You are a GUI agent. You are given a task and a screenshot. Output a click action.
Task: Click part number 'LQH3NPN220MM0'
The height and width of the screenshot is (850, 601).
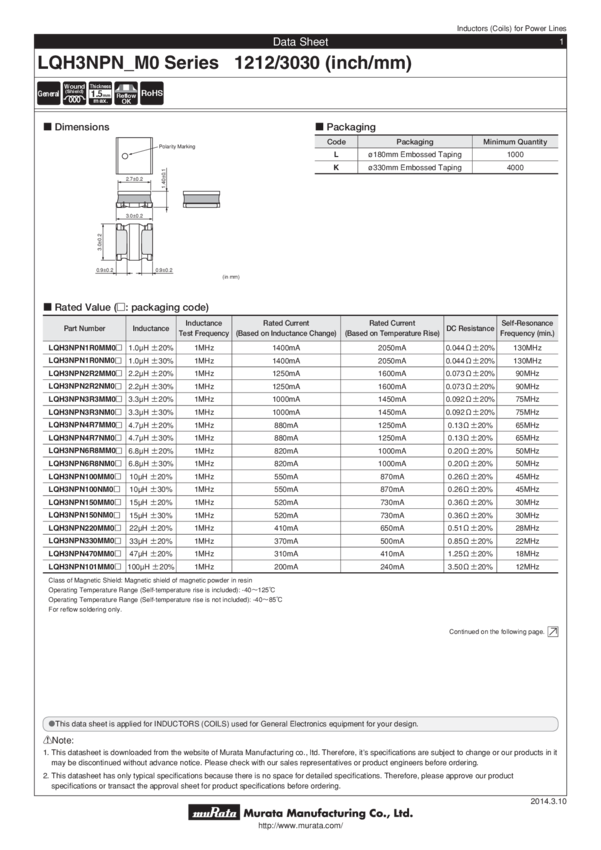[x=85, y=528]
